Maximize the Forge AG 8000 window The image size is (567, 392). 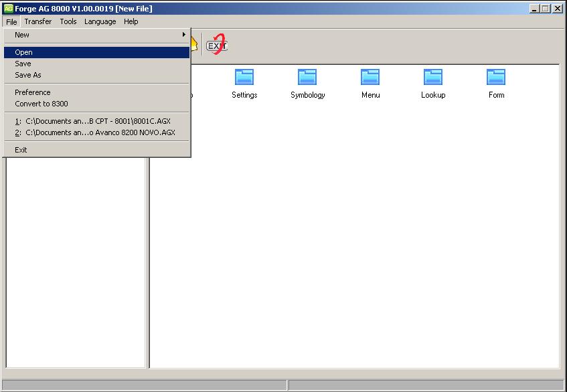(545, 9)
